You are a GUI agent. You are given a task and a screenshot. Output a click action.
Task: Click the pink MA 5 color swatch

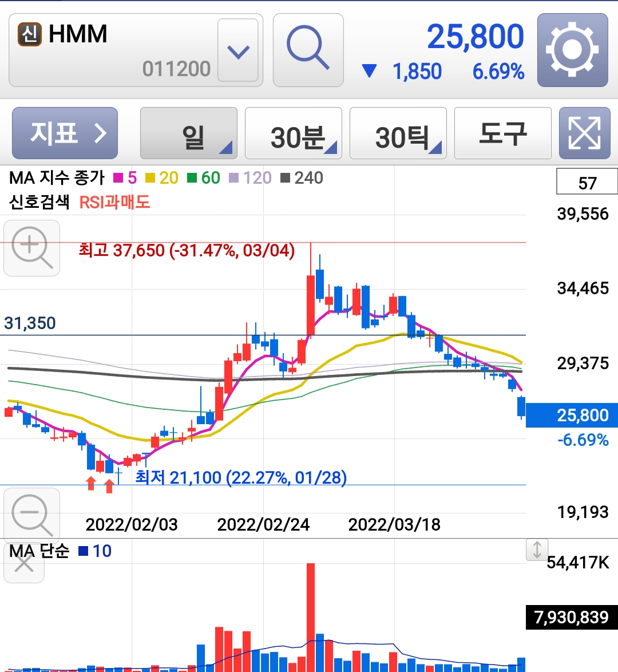coord(118,179)
